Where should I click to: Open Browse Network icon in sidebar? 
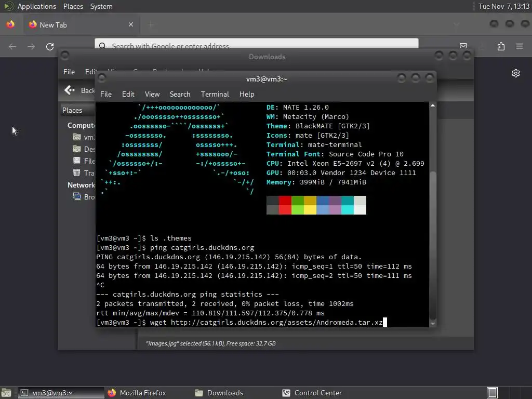[77, 196]
